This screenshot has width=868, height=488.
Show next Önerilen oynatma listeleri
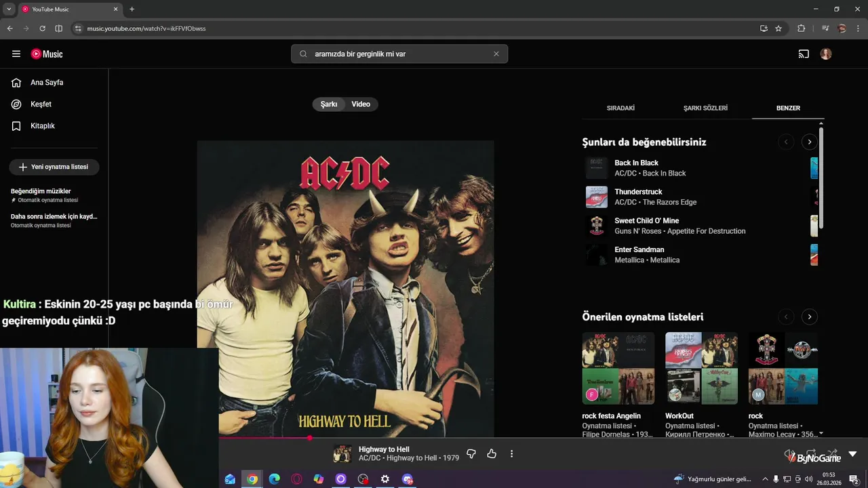tap(809, 317)
